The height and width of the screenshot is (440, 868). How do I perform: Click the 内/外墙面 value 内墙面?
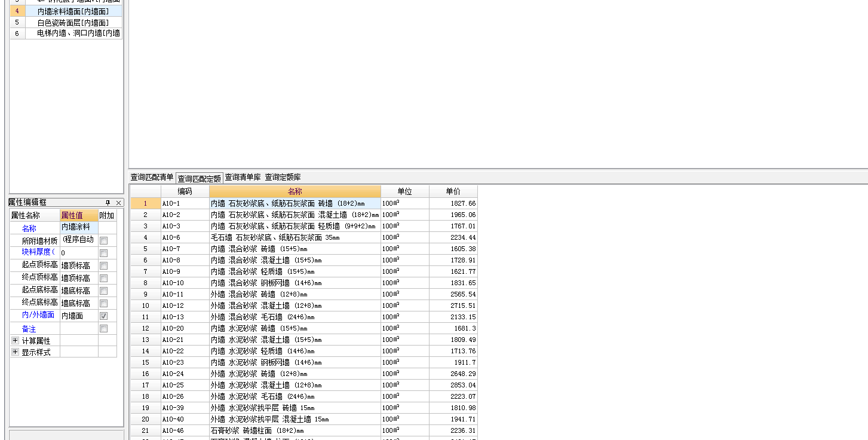point(79,316)
